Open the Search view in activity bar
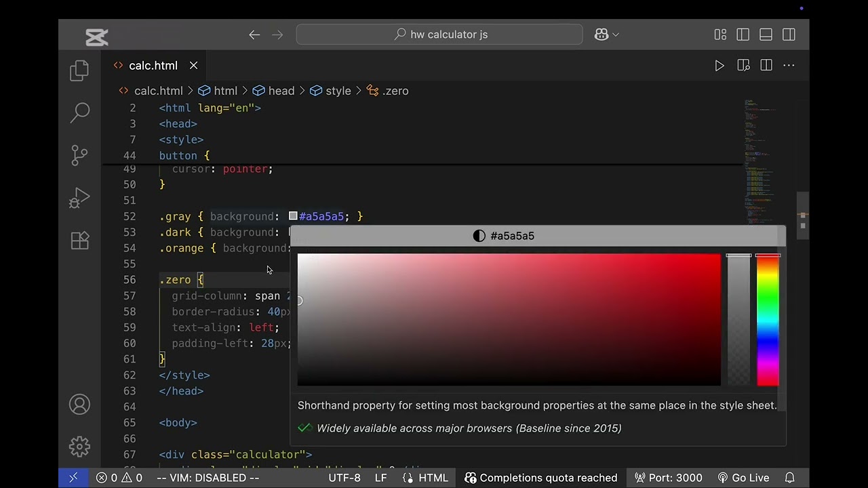This screenshot has height=488, width=868. (x=79, y=113)
